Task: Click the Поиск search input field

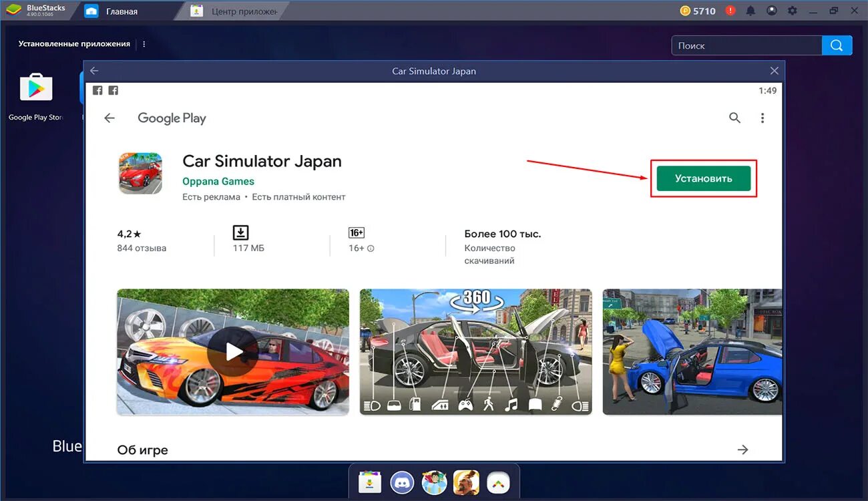Action: click(x=746, y=45)
